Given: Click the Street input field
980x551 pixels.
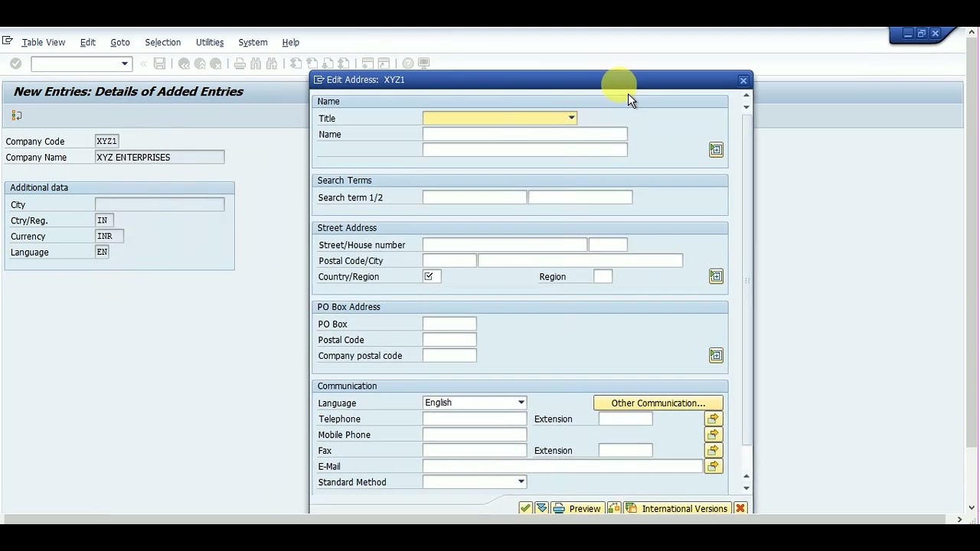Looking at the screenshot, I should pos(505,245).
